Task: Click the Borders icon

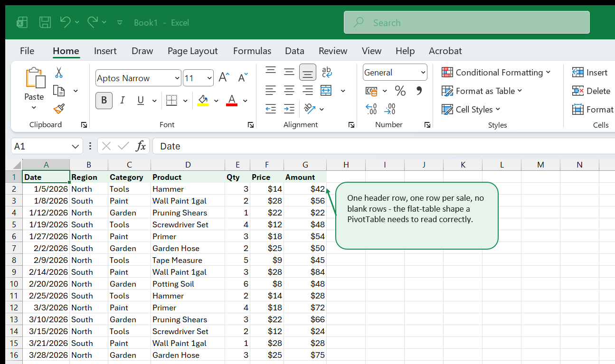Action: click(171, 100)
